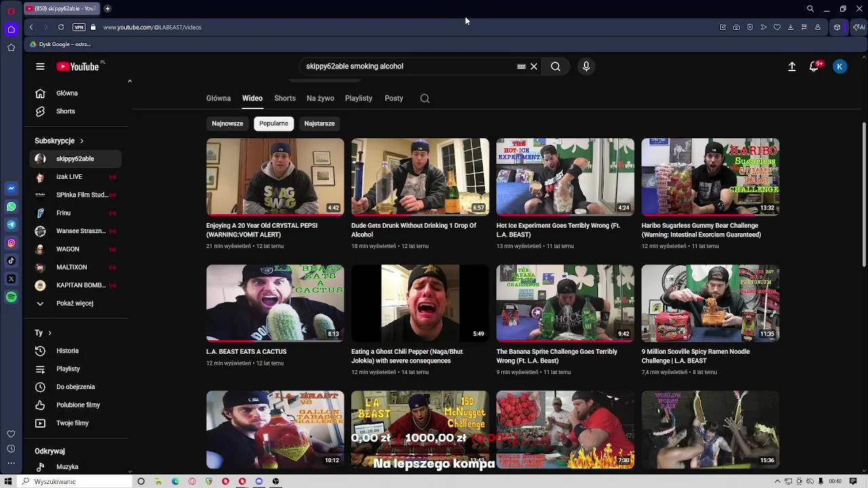The image size is (868, 488).
Task: Sort videos by Populame chip
Action: tap(274, 123)
